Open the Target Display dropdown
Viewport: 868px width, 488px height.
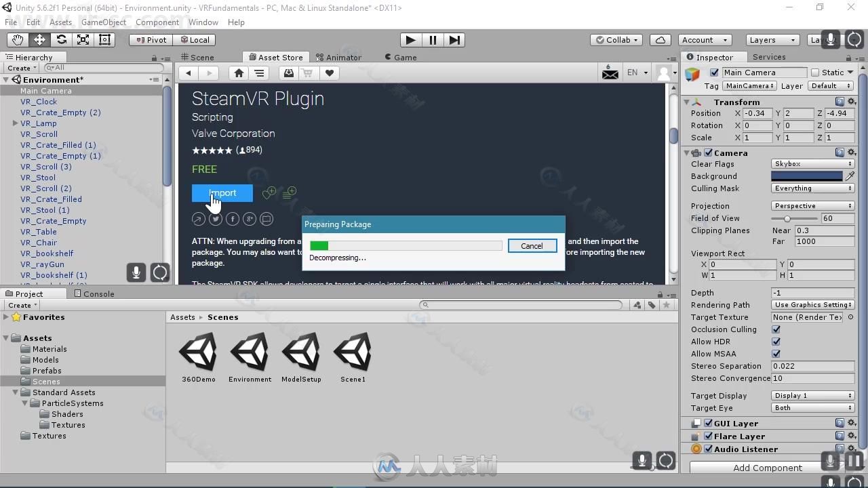tap(812, 396)
